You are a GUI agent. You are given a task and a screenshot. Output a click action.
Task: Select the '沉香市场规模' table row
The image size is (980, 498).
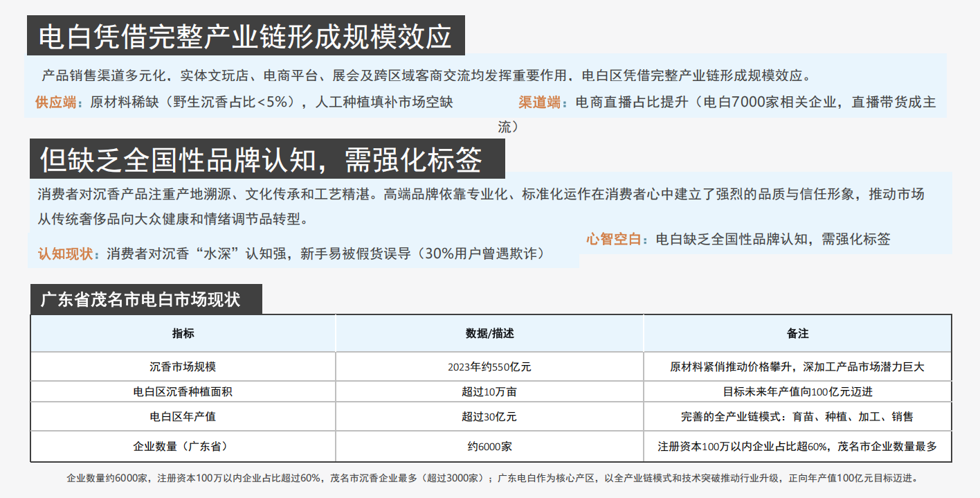(182, 366)
